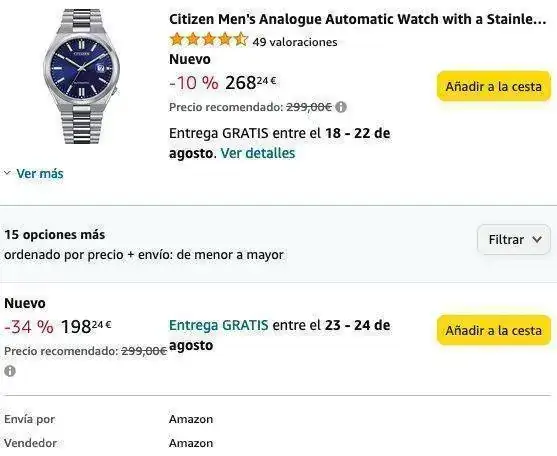Click the 268,24€ price

(x=251, y=83)
